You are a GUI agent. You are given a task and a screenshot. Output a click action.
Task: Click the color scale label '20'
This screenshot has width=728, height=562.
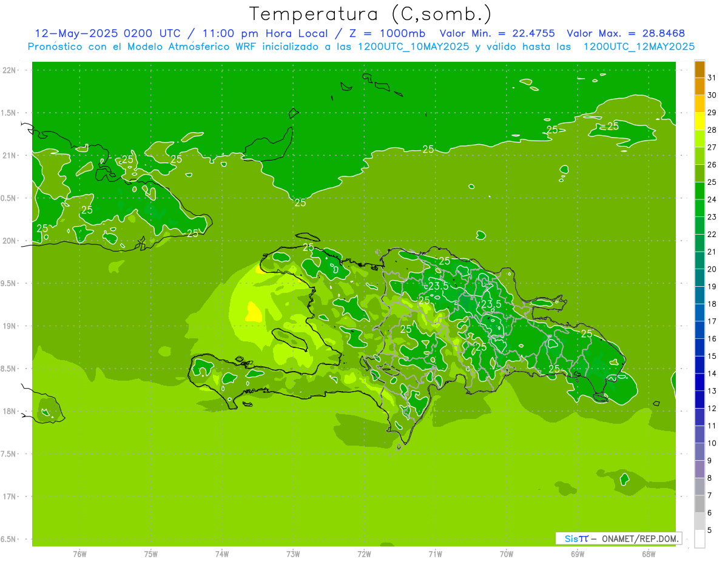point(712,269)
